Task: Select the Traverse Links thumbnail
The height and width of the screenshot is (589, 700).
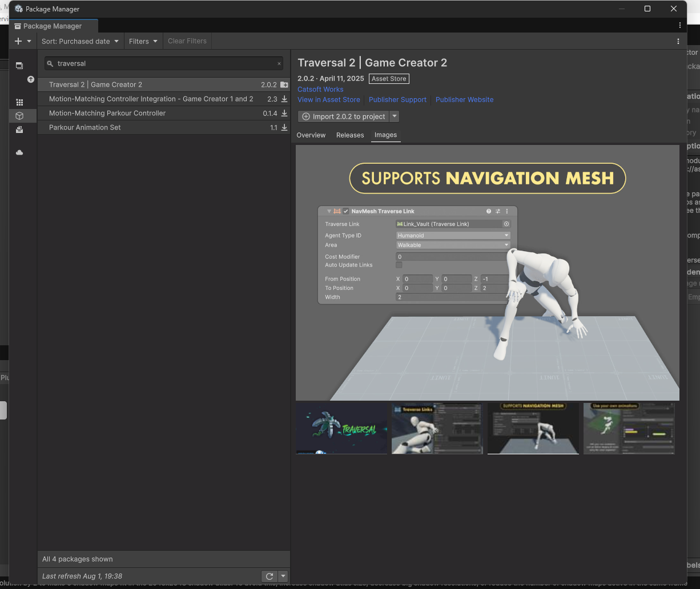Action: [x=437, y=429]
